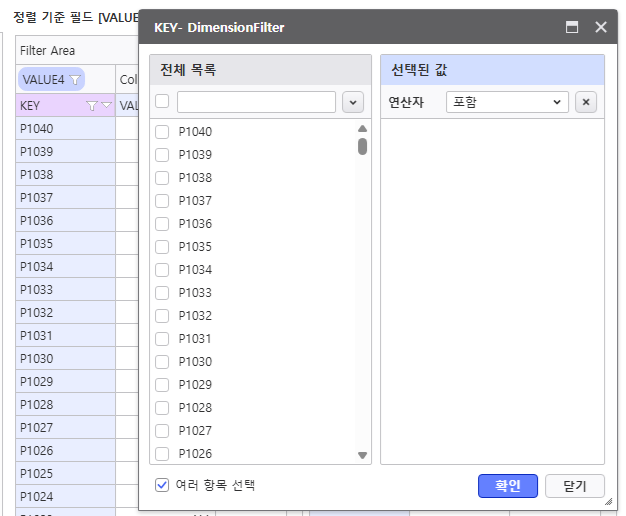
Task: Tick the checkbox for P1033
Action: tap(162, 293)
